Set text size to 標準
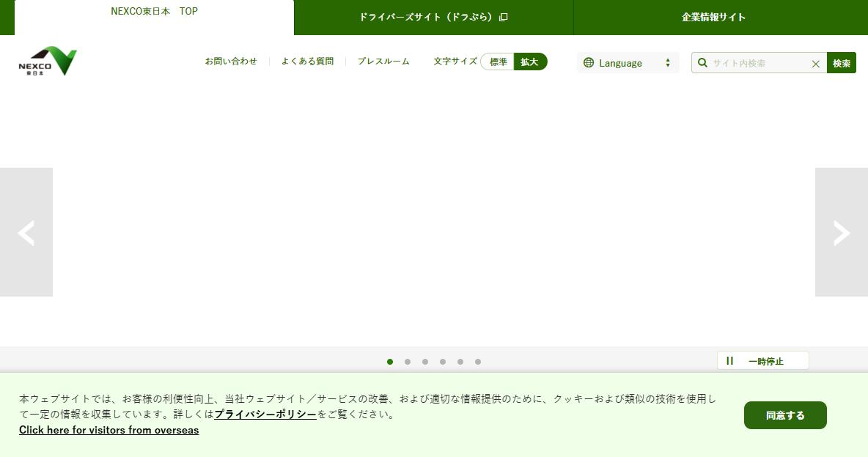This screenshot has height=457, width=868. point(498,62)
